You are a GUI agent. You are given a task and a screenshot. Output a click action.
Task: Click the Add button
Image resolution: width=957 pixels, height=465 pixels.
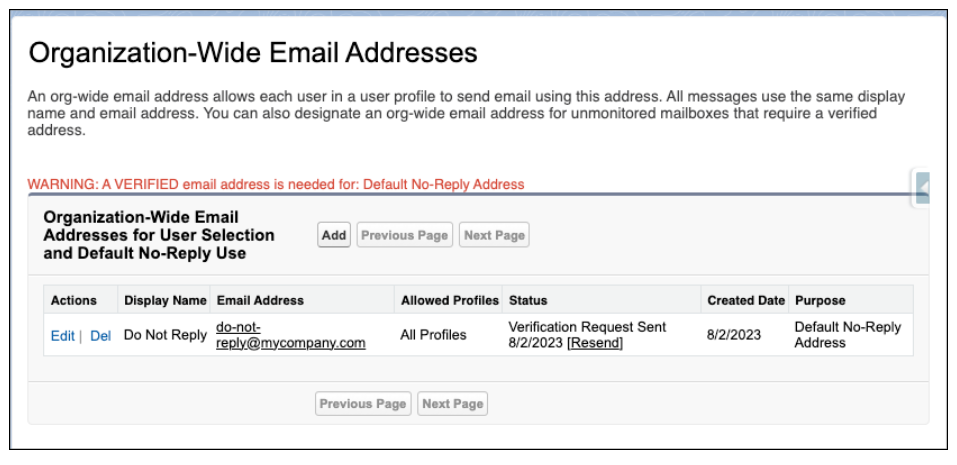[x=334, y=236]
